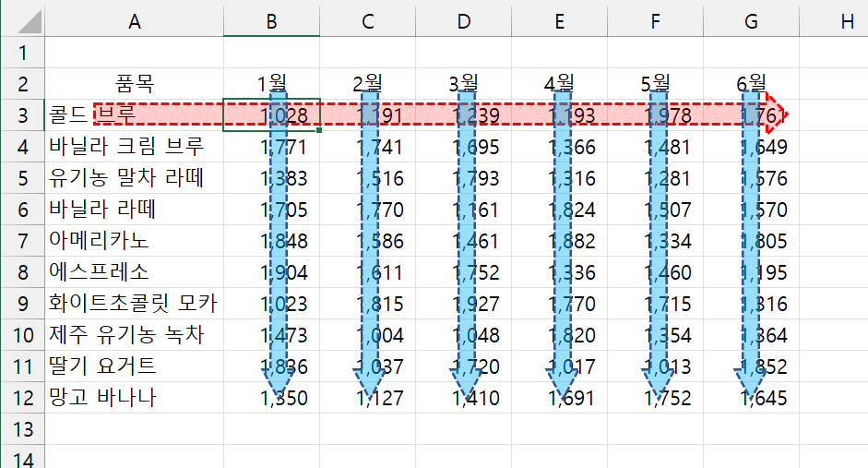Screen dimensions: 868x468
Task: Select row 3 header
Action: tap(22, 114)
